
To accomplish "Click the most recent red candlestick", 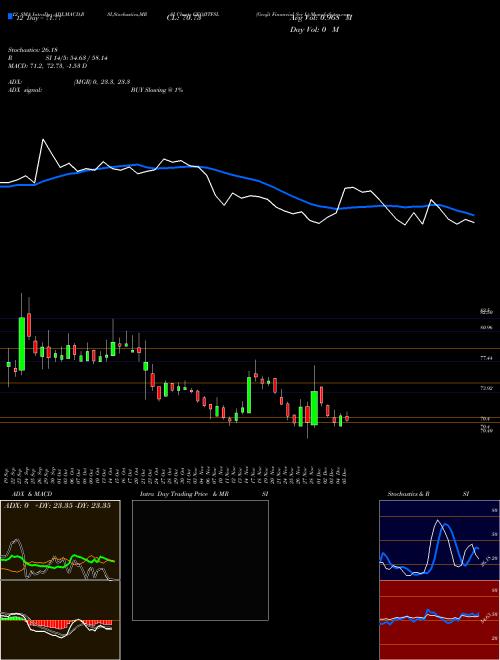I will click(x=347, y=418).
